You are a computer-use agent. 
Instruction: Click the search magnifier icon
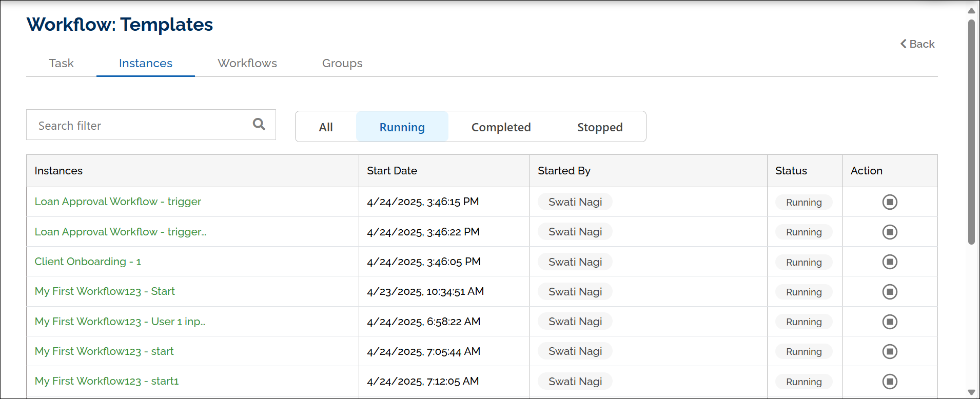(259, 124)
